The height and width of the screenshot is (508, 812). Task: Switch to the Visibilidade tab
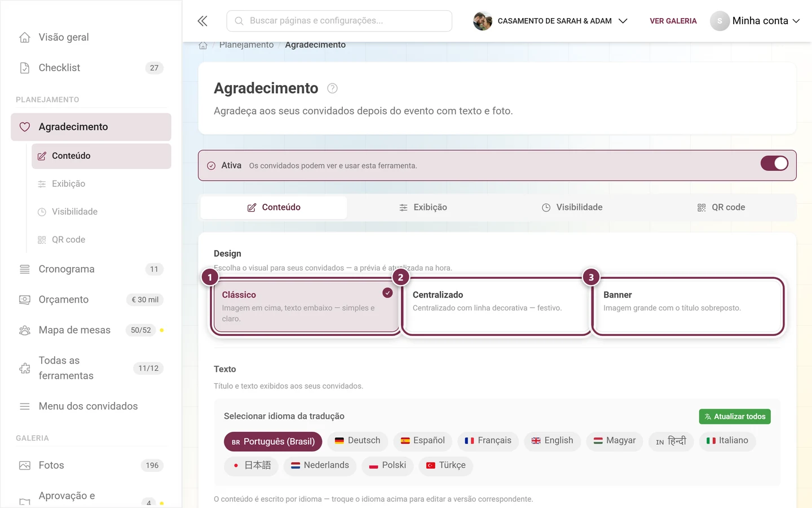572,208
